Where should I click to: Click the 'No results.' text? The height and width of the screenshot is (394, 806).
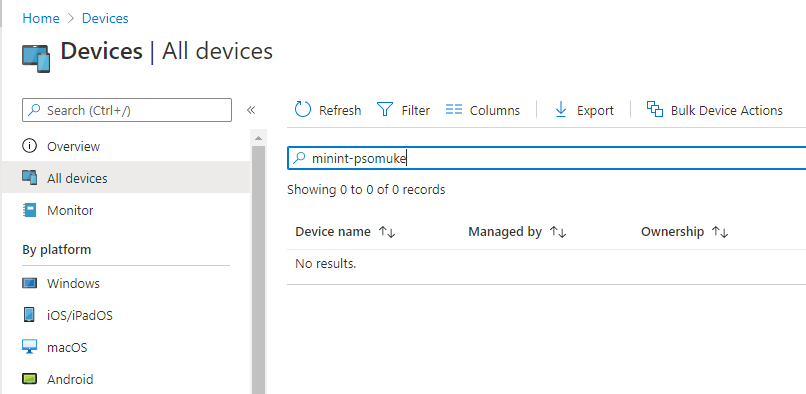point(325,264)
